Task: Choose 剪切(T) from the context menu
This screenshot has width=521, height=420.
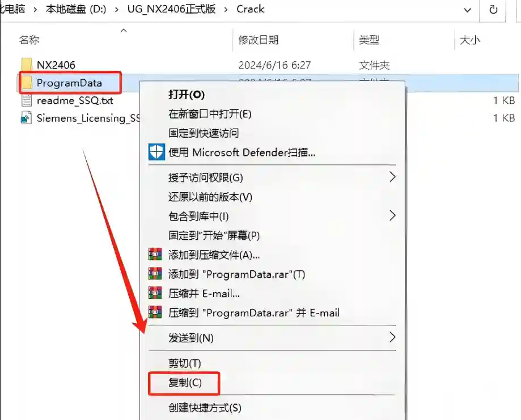Action: pyautogui.click(x=185, y=363)
